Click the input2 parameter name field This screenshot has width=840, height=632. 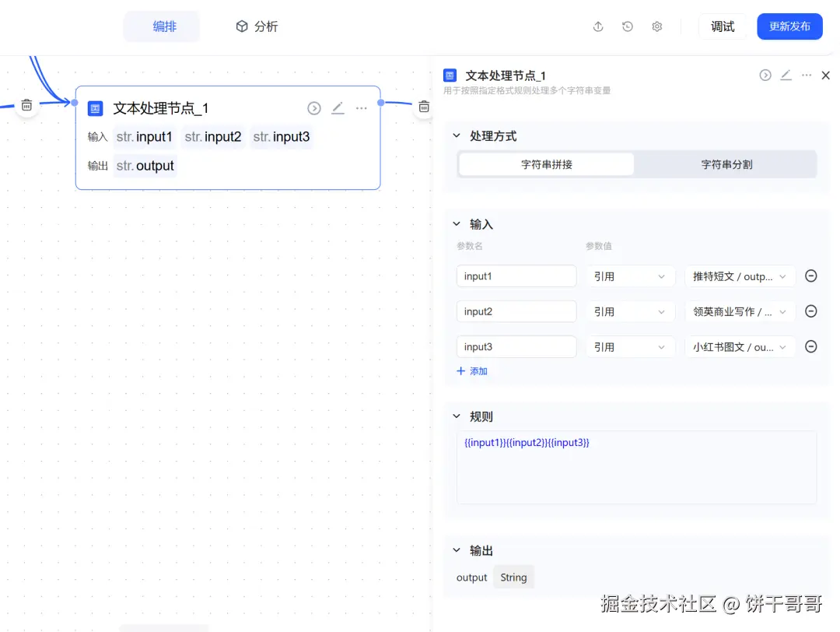(516, 311)
